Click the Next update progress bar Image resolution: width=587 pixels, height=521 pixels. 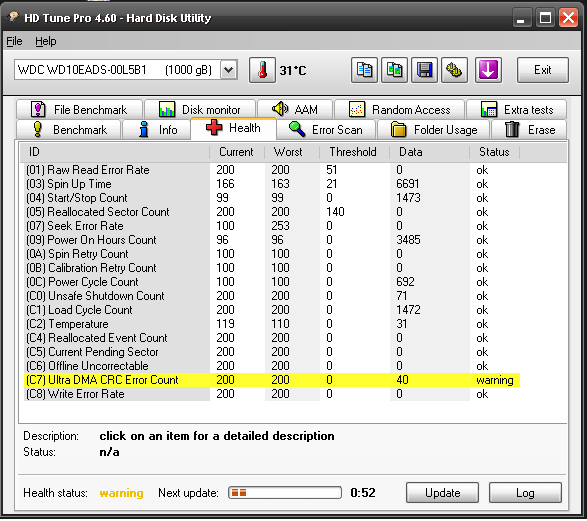tap(285, 493)
